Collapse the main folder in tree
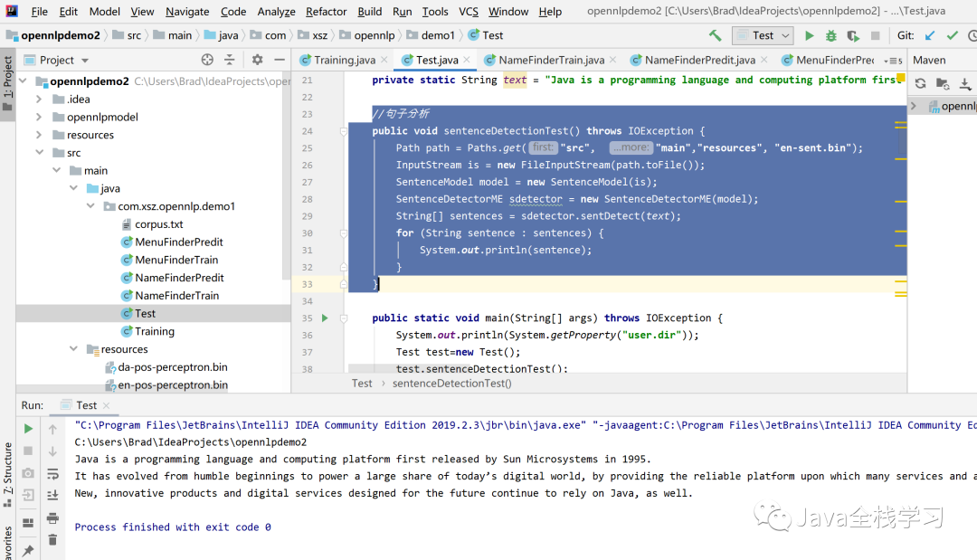 [x=57, y=171]
